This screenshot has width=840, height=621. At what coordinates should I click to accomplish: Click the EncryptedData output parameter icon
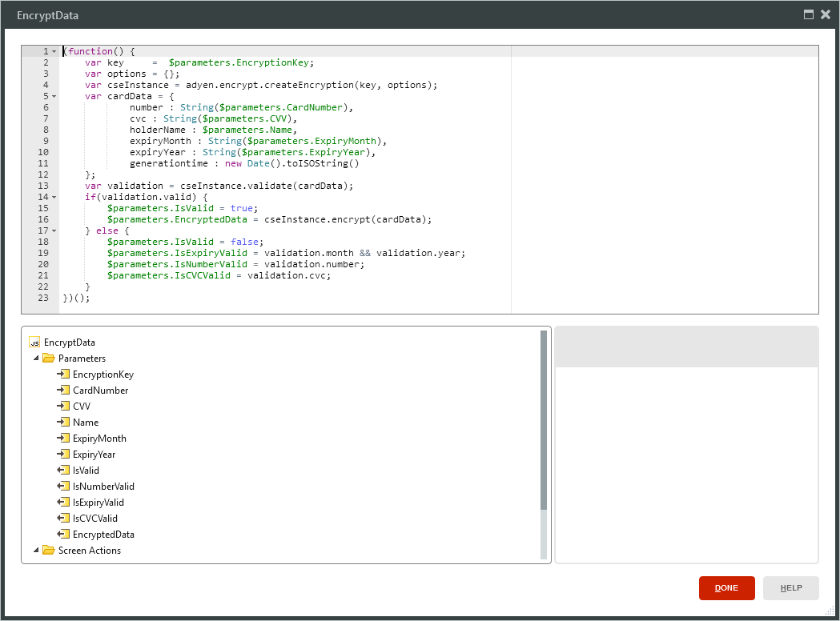[63, 535]
